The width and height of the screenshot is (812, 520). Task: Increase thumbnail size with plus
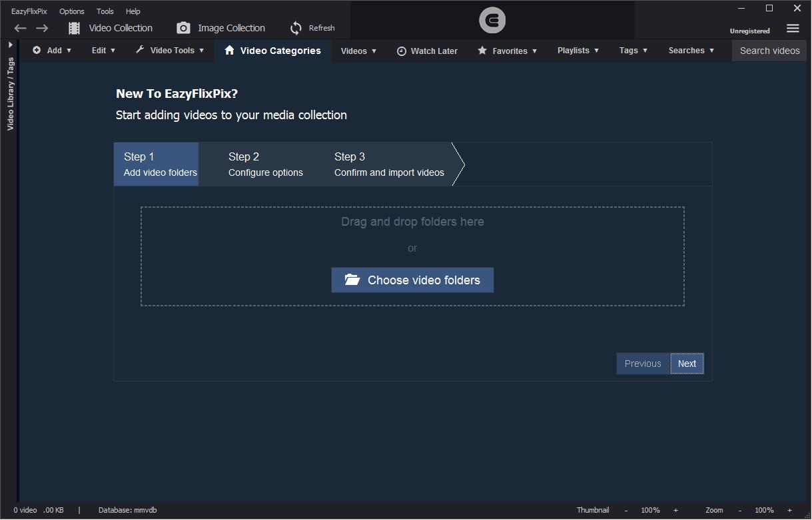(675, 510)
